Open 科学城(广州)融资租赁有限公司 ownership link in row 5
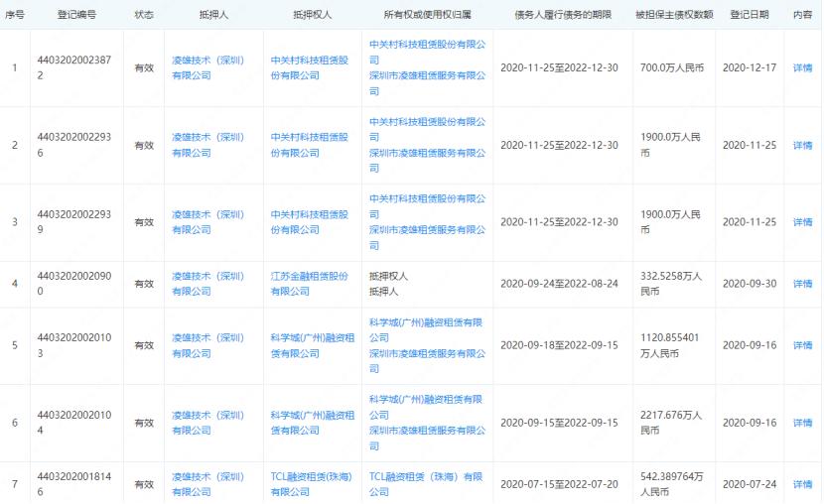Viewport: 824px width, 504px height. (x=426, y=329)
